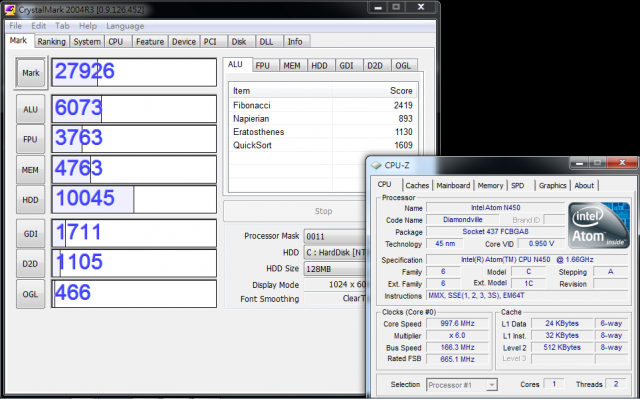Run the OGL test button
This screenshot has width=640, height=399.
pos(31,294)
